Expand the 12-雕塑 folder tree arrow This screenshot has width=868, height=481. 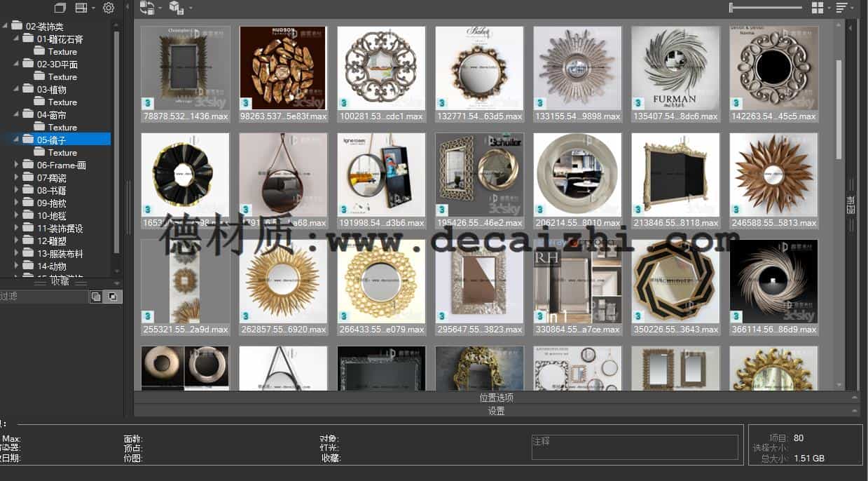click(x=17, y=240)
